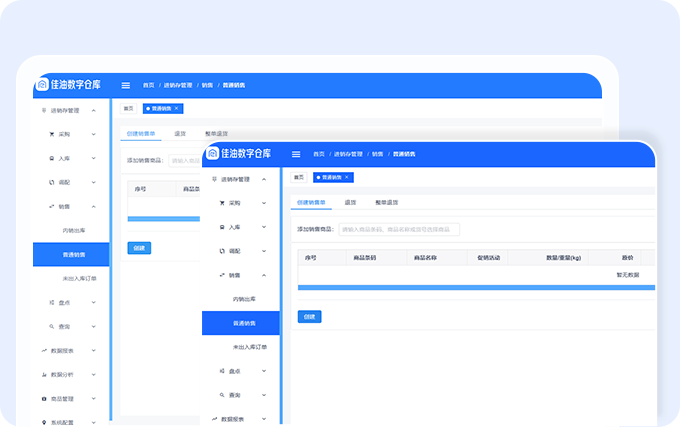Click the hamburger menu icon in the back window
The height and width of the screenshot is (428, 680).
(125, 85)
